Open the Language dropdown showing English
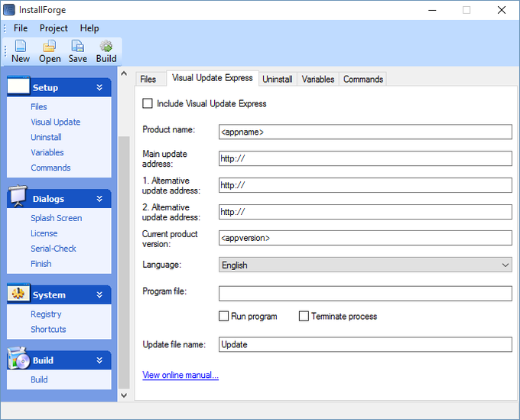 pos(365,265)
